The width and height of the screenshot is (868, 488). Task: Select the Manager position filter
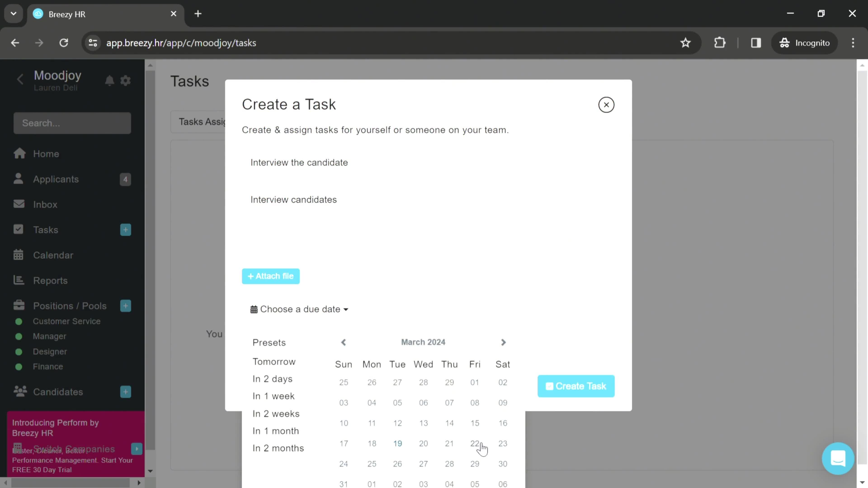tap(50, 336)
